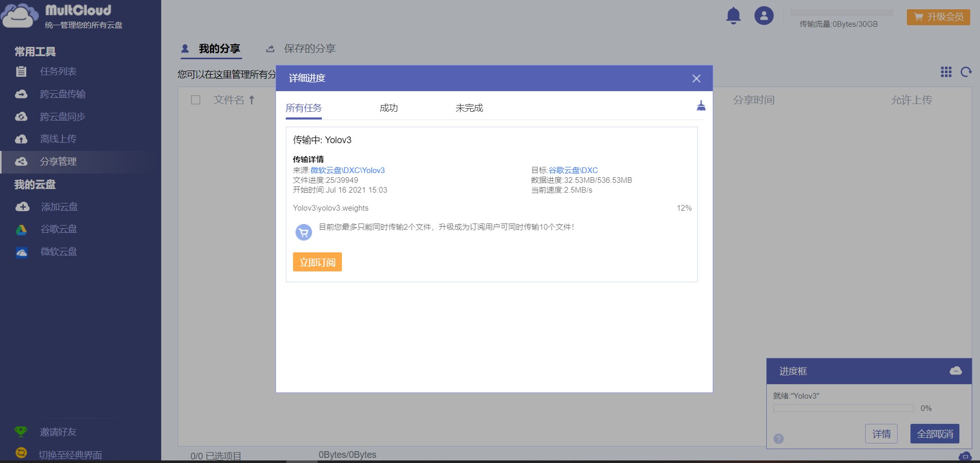Open the notifications bell
Image resolution: width=980 pixels, height=463 pixels.
[733, 16]
